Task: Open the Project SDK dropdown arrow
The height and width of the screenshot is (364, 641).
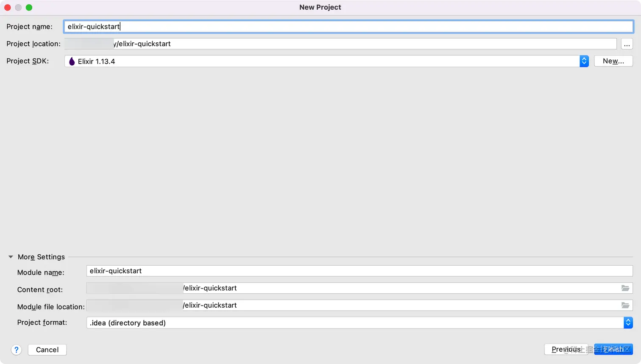Action: pyautogui.click(x=584, y=61)
